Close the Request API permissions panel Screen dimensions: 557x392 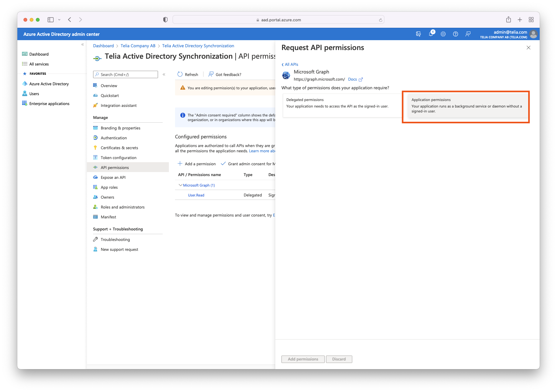point(529,48)
